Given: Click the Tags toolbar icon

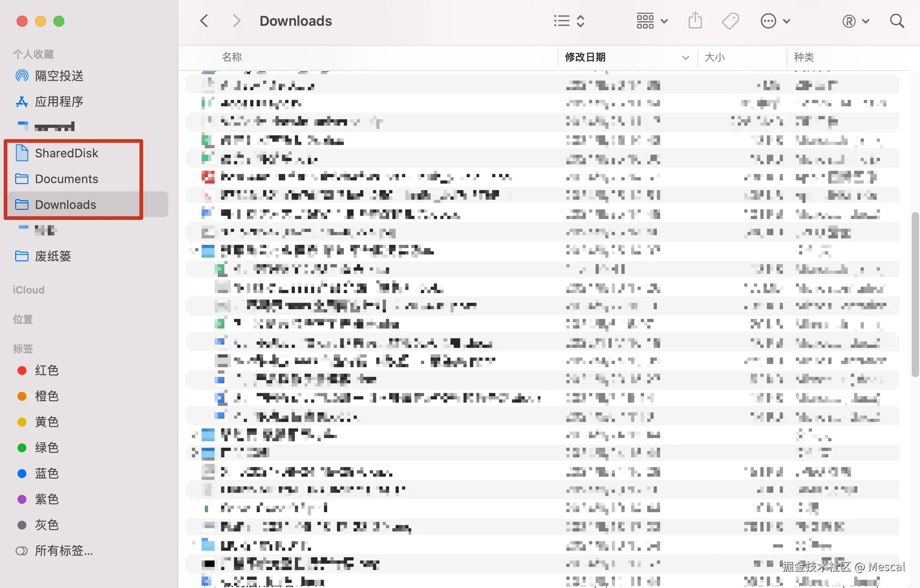Looking at the screenshot, I should (x=730, y=21).
